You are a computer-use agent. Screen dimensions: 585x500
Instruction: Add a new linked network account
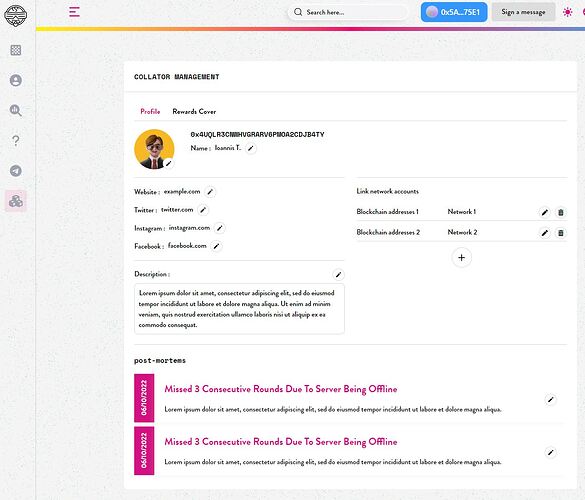coord(462,257)
